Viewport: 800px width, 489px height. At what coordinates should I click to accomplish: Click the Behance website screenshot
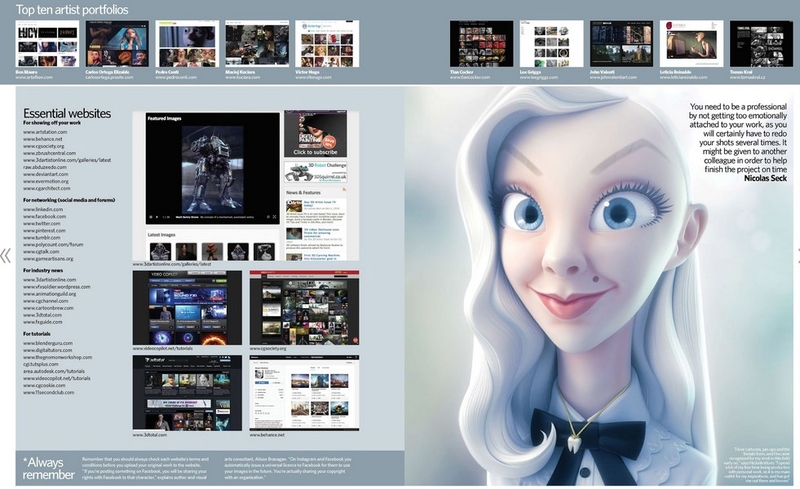304,393
